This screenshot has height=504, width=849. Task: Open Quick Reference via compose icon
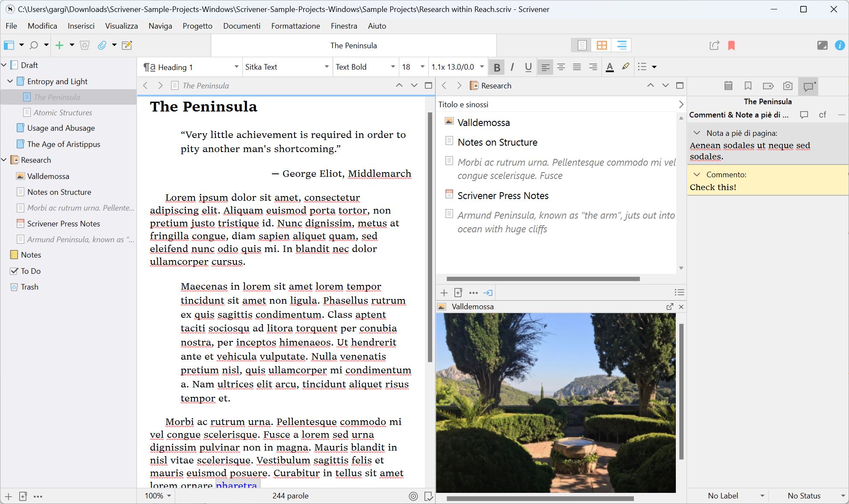point(127,45)
